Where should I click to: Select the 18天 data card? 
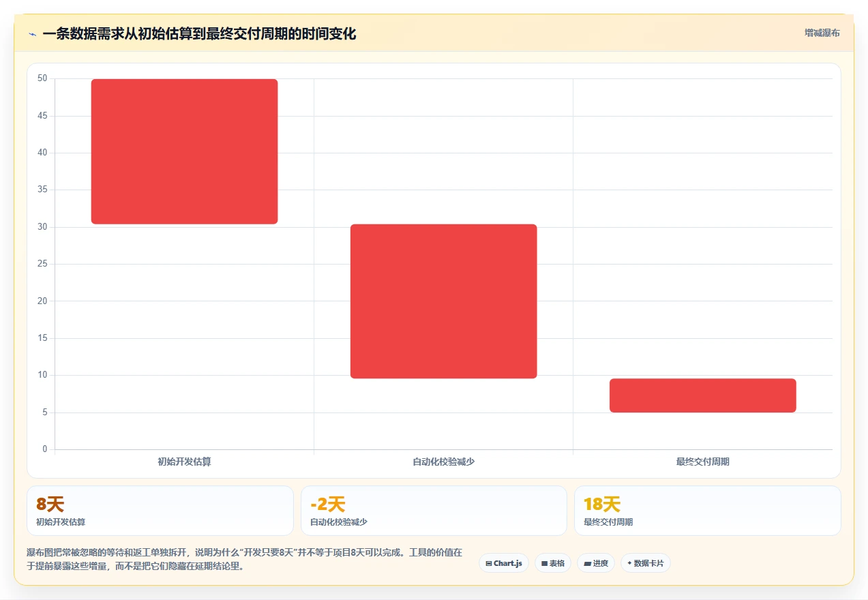(x=708, y=511)
